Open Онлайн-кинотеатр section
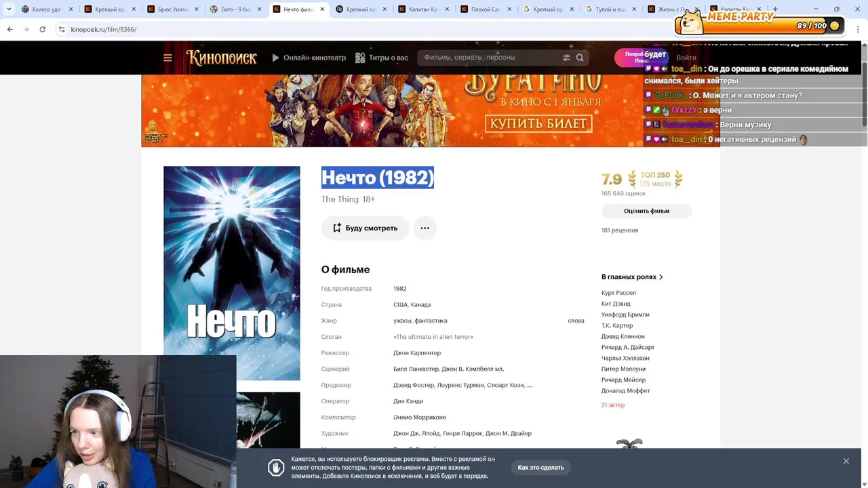This screenshot has width=868, height=488. 309,58
